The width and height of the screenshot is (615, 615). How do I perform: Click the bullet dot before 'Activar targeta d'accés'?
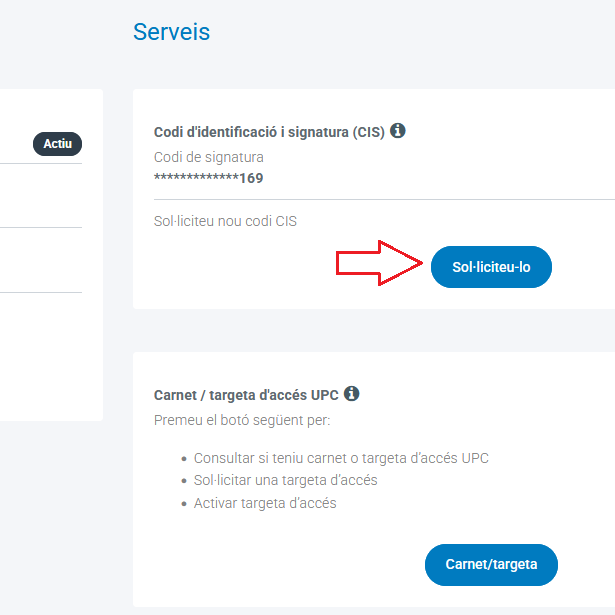coord(184,504)
